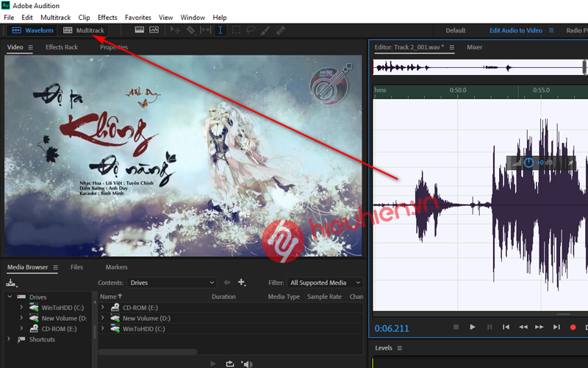Open the Edit menu
Image resolution: width=588 pixels, height=368 pixels.
tap(27, 18)
